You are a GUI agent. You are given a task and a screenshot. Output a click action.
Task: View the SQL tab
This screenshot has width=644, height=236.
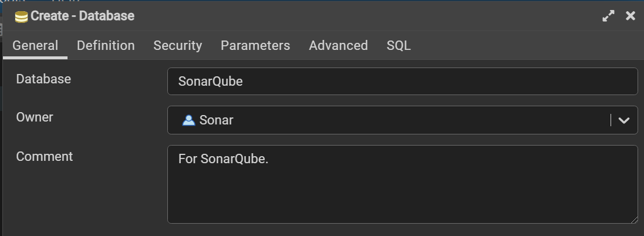point(399,46)
